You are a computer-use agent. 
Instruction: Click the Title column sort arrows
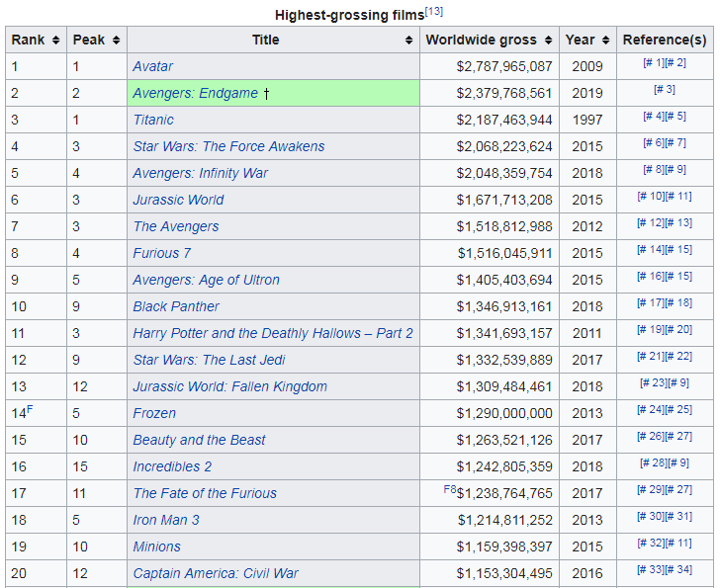point(408,40)
